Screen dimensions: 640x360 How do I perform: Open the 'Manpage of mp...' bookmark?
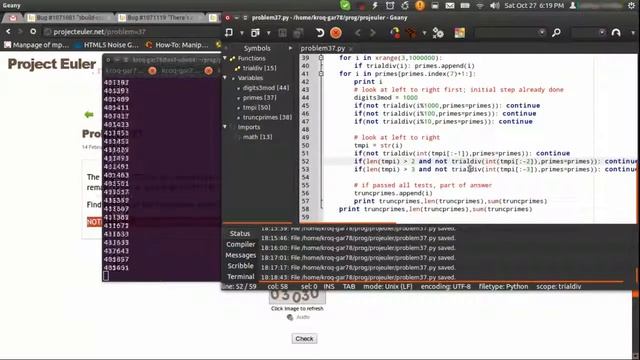point(36,45)
